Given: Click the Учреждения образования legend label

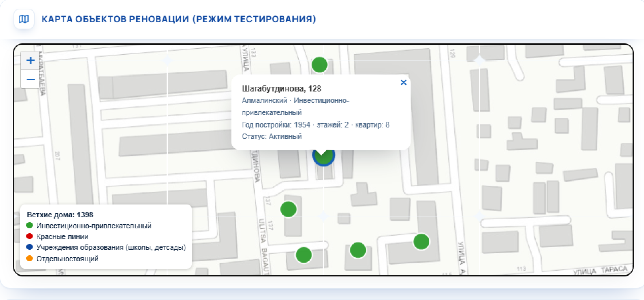Looking at the screenshot, I should [x=111, y=247].
